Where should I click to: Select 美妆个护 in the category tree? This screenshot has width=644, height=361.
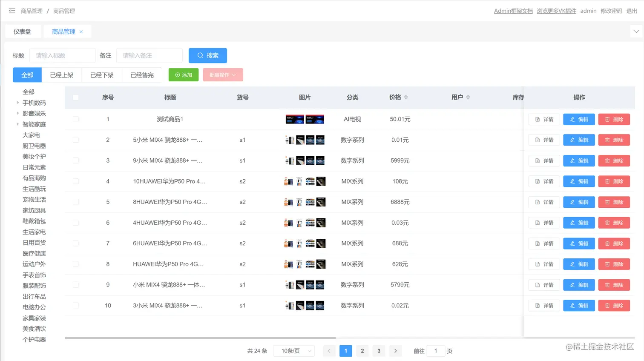tap(34, 156)
